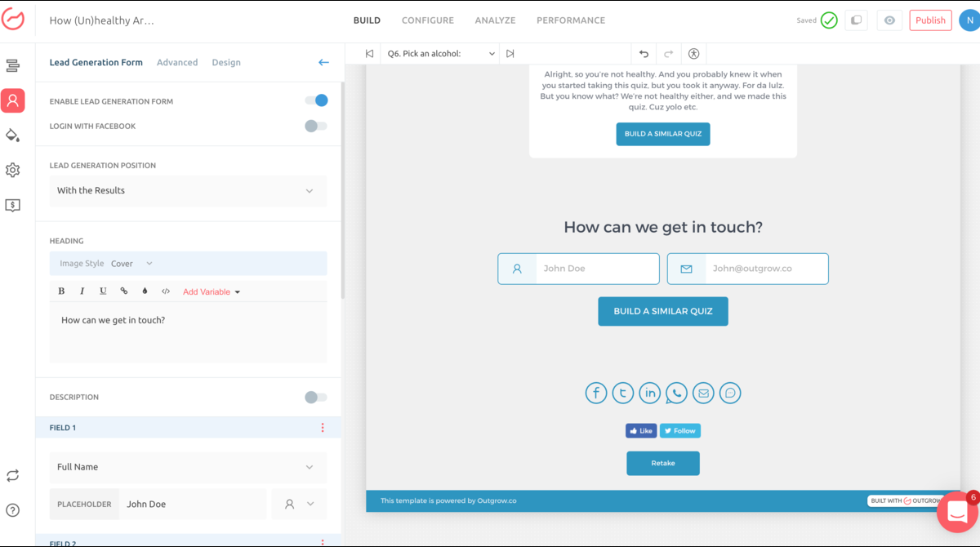This screenshot has width=980, height=547.
Task: Open the Advanced tab in the panel
Action: 177,62
